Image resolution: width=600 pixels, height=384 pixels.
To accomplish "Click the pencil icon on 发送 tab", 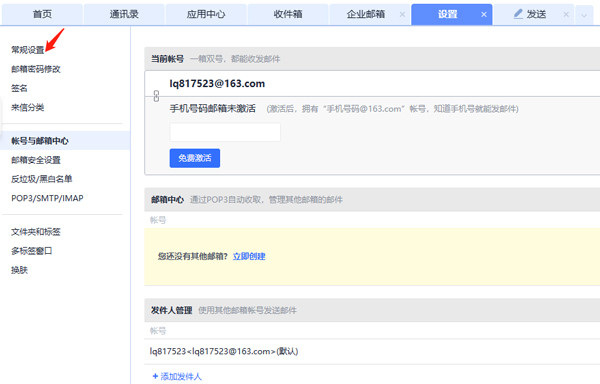I will [x=518, y=14].
